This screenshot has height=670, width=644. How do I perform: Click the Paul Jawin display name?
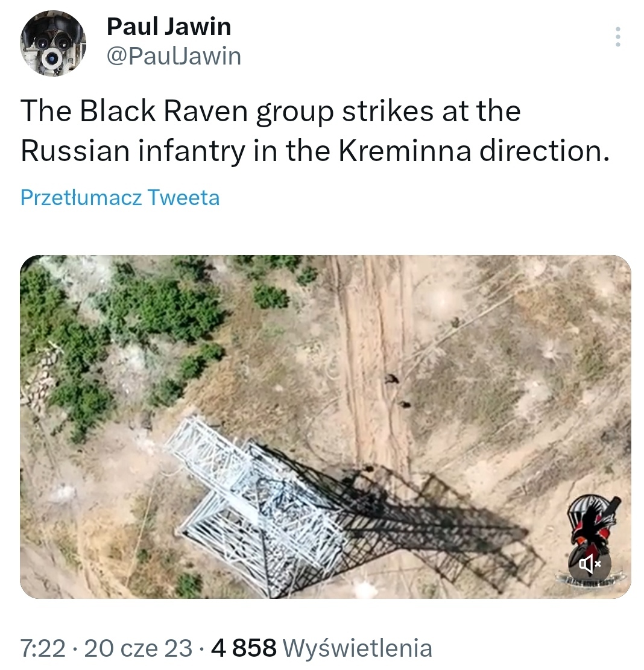pyautogui.click(x=169, y=27)
